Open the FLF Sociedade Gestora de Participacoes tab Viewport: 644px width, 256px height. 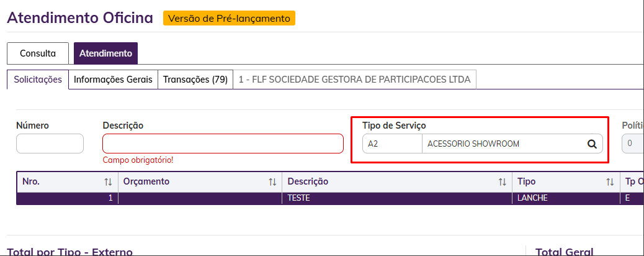tap(354, 80)
